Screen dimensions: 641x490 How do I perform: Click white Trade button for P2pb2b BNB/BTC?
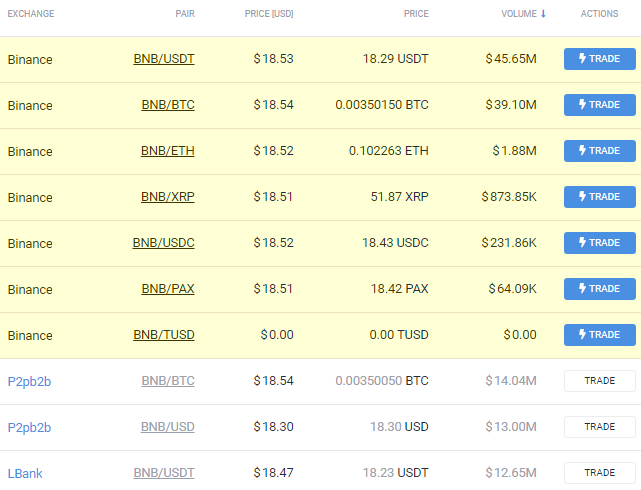pyautogui.click(x=600, y=381)
